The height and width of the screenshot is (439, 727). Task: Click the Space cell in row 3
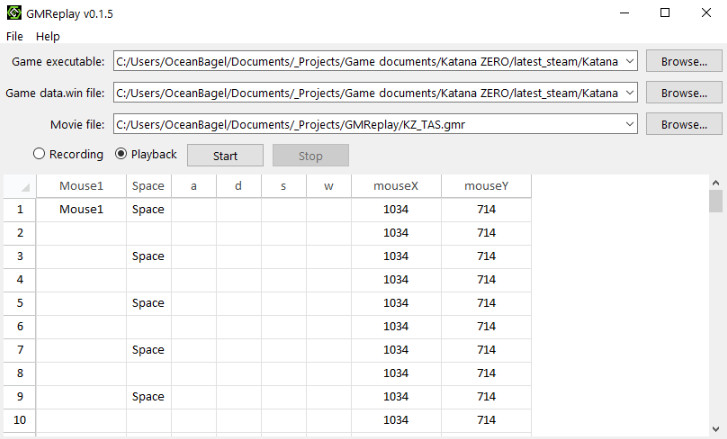148,256
